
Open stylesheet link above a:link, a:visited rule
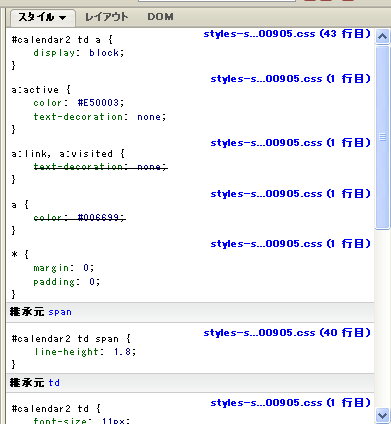(290, 143)
